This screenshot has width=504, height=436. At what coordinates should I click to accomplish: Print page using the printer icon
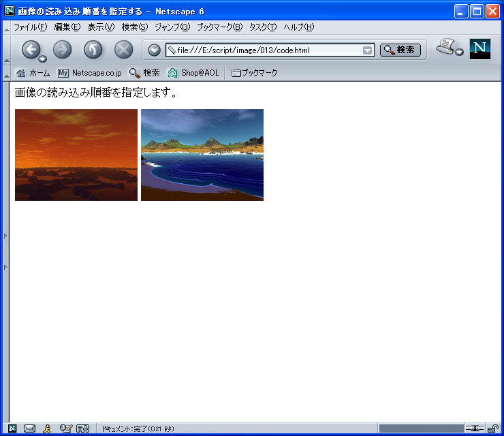(x=445, y=46)
